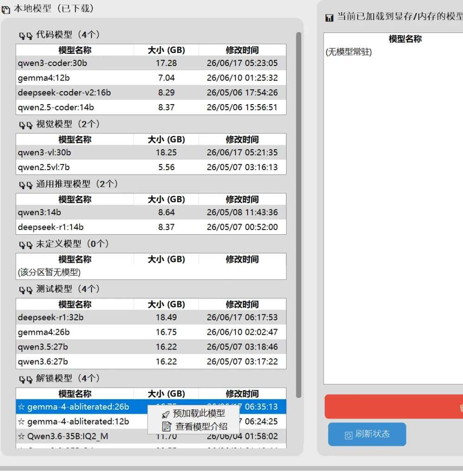Click the 解锁模型 (4个) section title
Viewport: 463px width, 476px height.
(x=68, y=378)
